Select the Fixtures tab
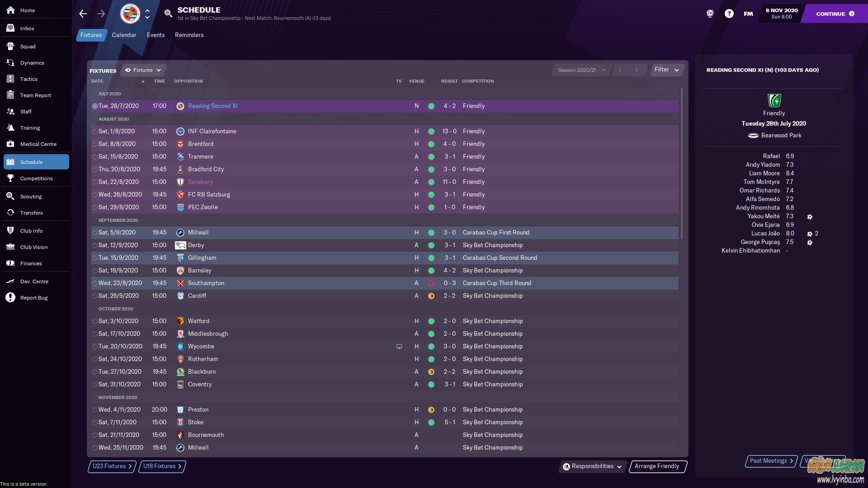 click(91, 35)
